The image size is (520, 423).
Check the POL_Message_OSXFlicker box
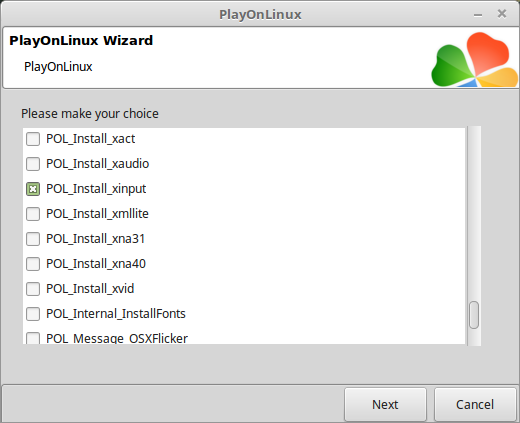point(33,338)
